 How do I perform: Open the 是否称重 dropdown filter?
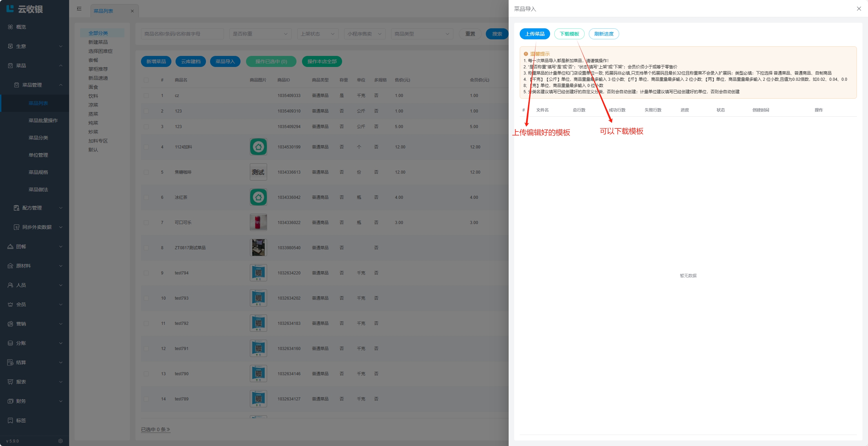click(x=260, y=34)
